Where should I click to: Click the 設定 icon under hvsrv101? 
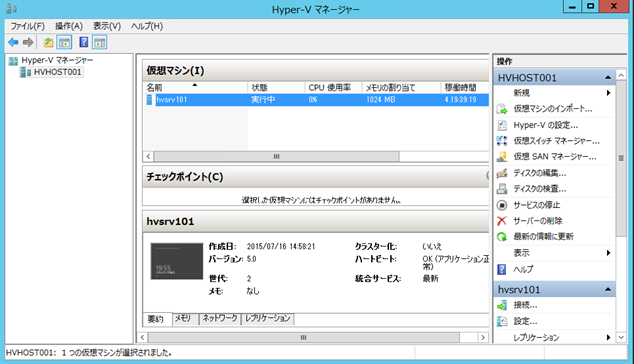tap(502, 322)
